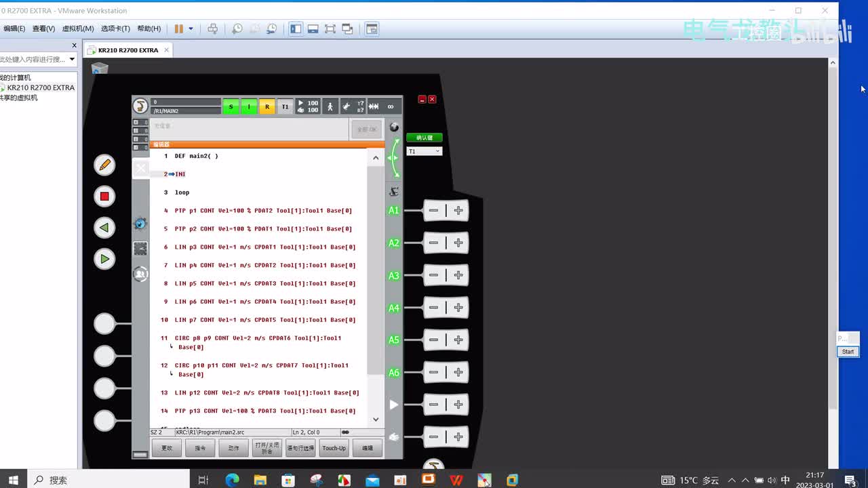Select line 4 PTP p1 motion statement
This screenshot has height=488, width=868.
263,211
